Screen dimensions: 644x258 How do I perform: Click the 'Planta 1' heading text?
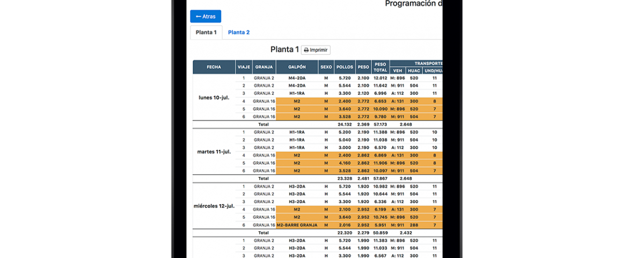point(284,49)
